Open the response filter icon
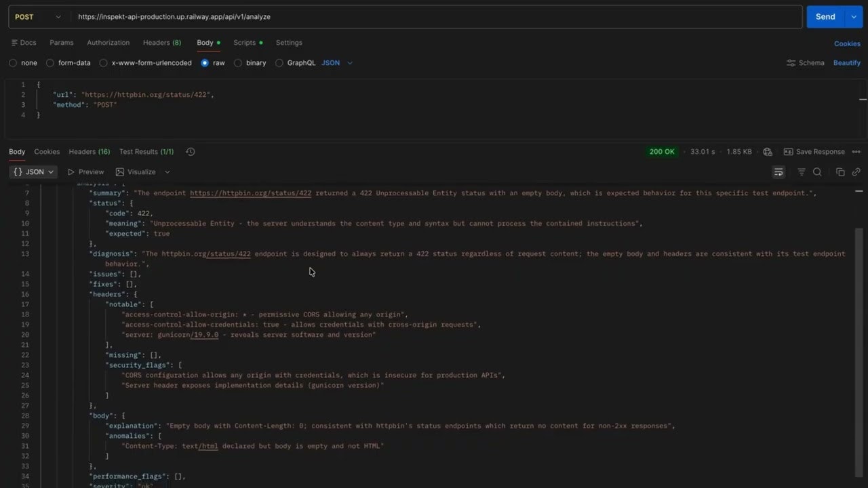868x488 pixels. click(x=802, y=172)
